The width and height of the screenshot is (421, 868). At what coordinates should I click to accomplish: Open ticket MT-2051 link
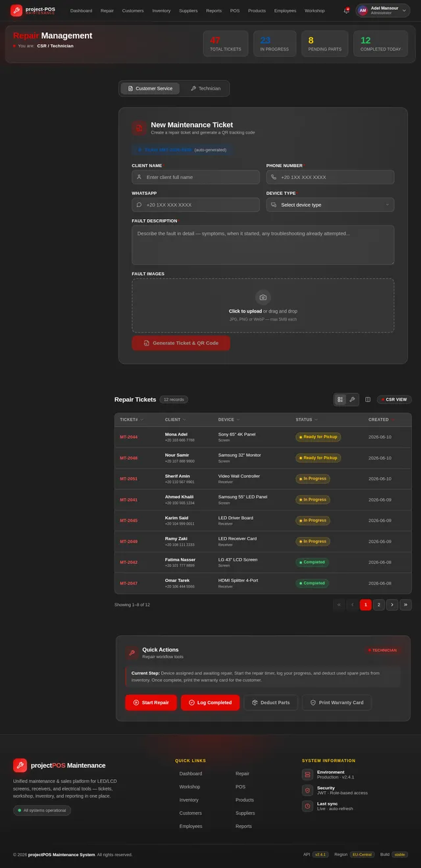pyautogui.click(x=128, y=478)
